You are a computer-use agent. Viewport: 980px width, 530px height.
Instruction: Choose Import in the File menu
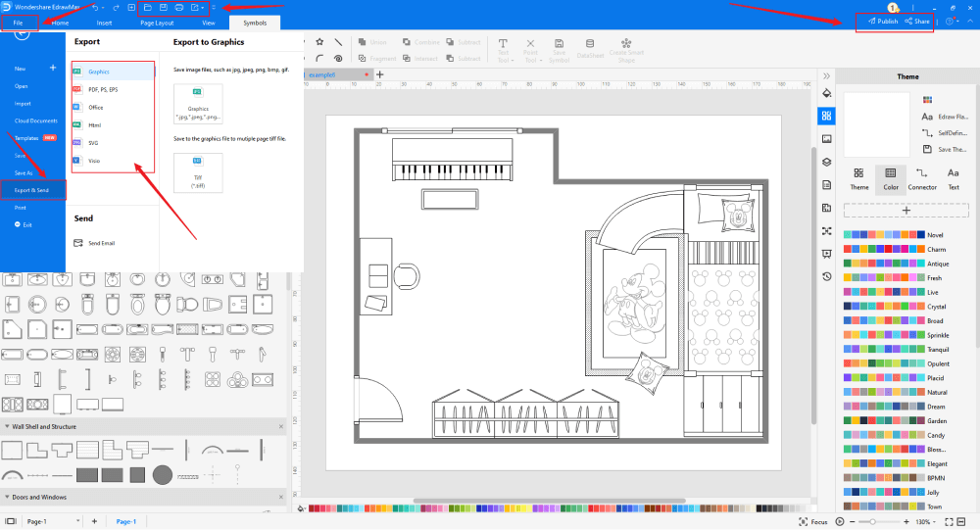pyautogui.click(x=23, y=104)
